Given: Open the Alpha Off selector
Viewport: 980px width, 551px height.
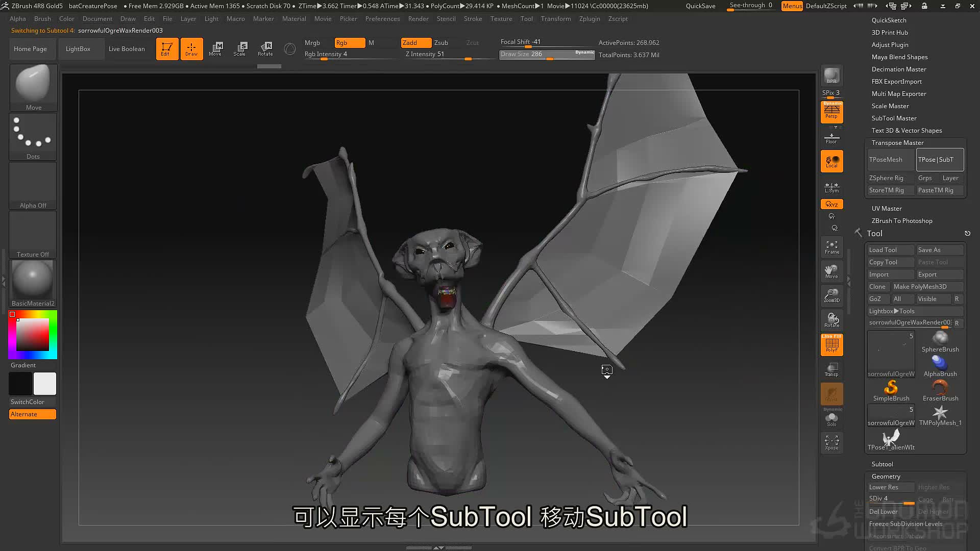Looking at the screenshot, I should [x=33, y=185].
